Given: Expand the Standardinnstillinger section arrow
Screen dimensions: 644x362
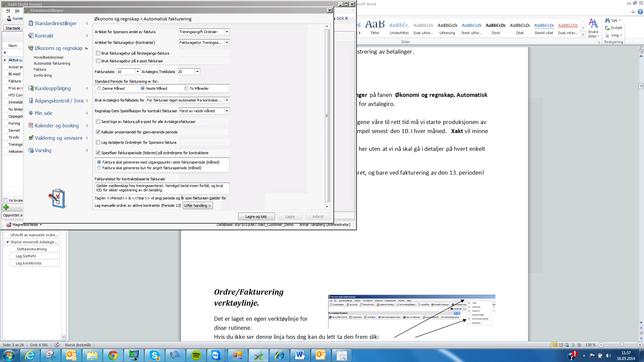Looking at the screenshot, I should coord(87,23).
